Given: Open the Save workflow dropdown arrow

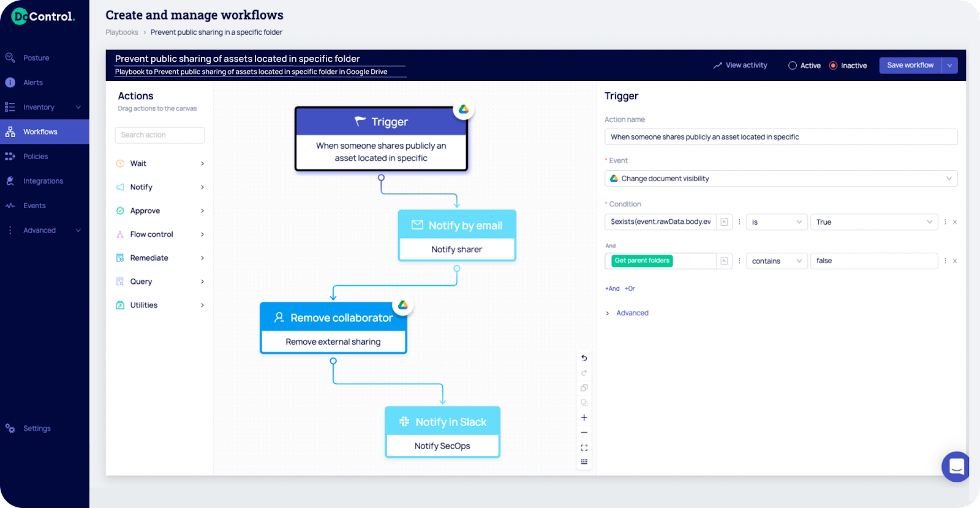Looking at the screenshot, I should (x=949, y=65).
